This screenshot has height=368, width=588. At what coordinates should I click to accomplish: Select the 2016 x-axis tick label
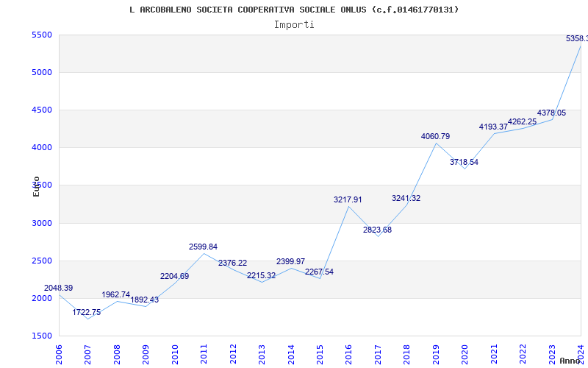(349, 353)
